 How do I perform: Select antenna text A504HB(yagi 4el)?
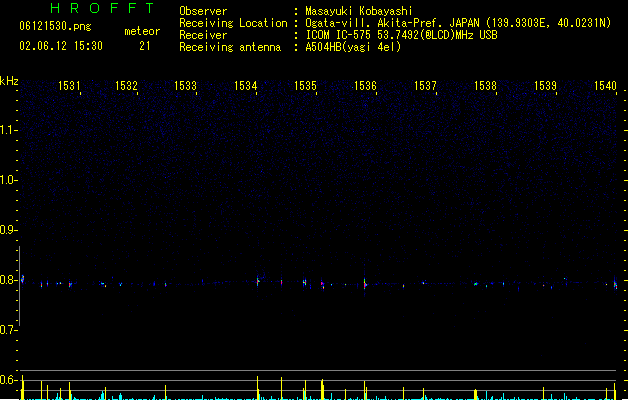(x=353, y=47)
